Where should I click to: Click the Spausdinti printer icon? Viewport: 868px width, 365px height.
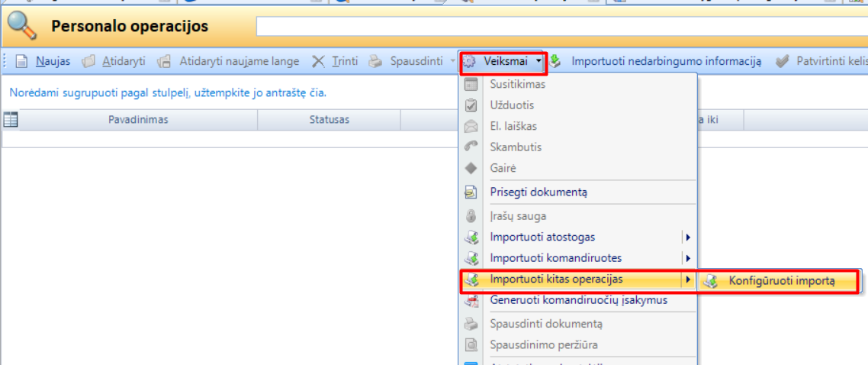click(x=375, y=61)
